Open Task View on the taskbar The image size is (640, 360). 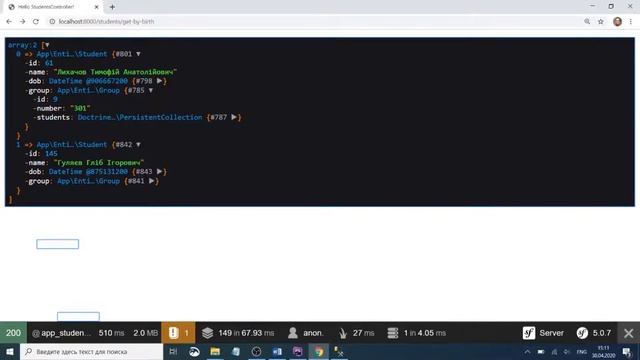[173, 351]
